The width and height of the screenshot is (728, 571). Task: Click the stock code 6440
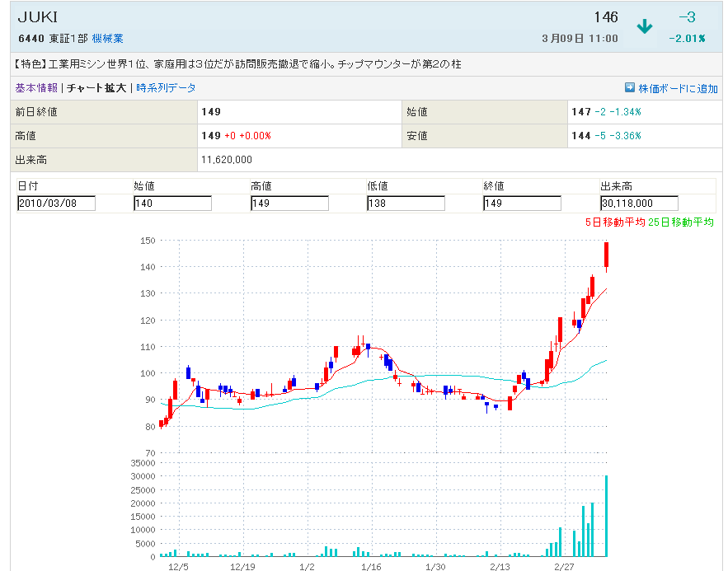pos(31,39)
